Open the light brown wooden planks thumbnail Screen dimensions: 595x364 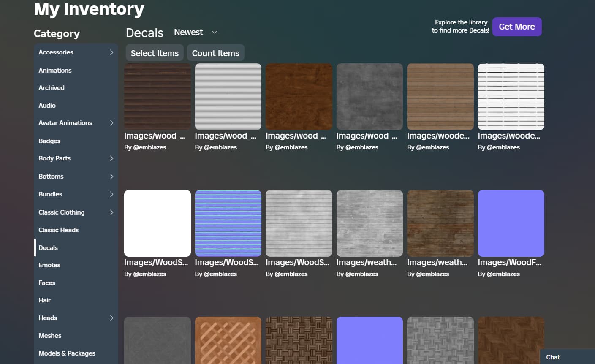440,97
